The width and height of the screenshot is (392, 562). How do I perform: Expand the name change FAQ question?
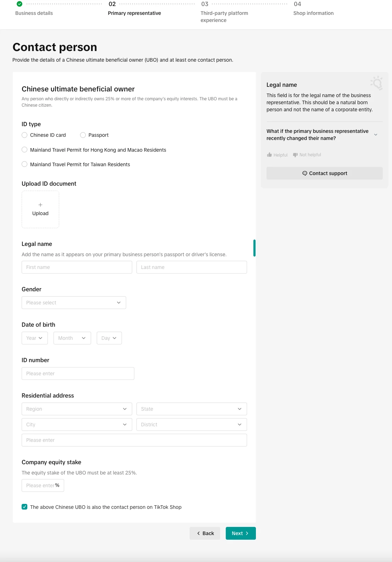pyautogui.click(x=376, y=135)
